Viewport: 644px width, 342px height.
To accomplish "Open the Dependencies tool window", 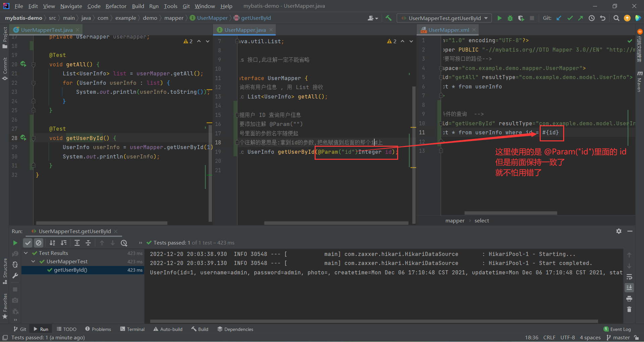I will point(235,329).
